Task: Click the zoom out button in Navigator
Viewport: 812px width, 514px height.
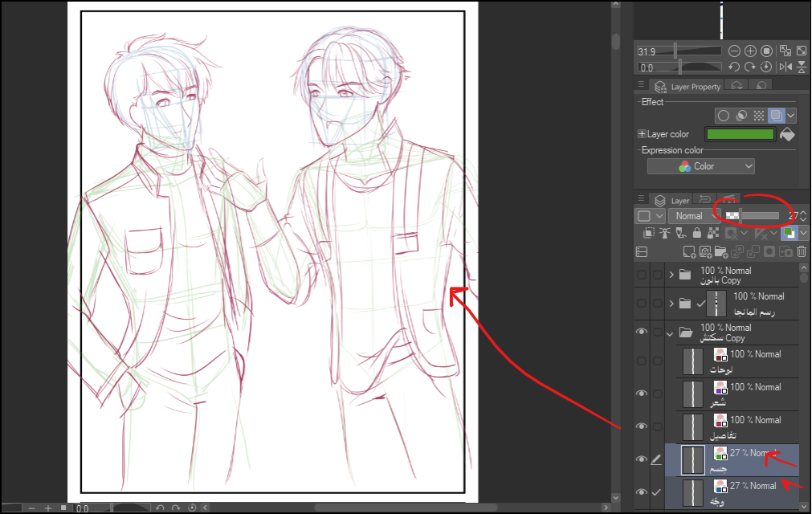Action: (x=735, y=51)
